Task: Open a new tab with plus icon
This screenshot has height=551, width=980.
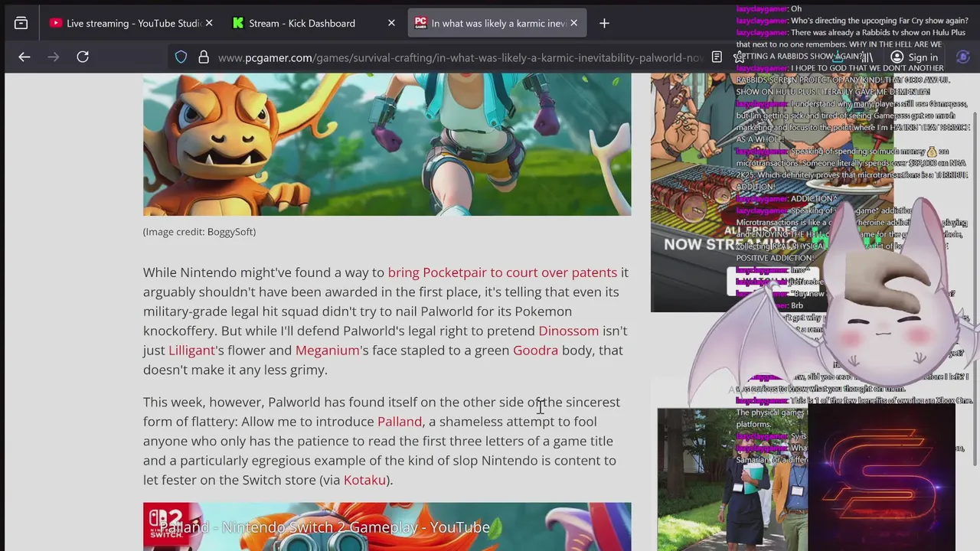Action: 604,23
